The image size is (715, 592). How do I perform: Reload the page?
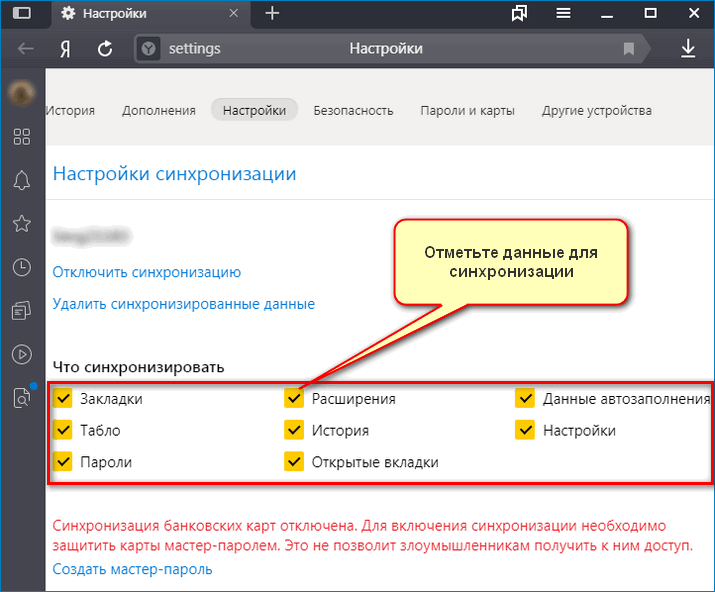pyautogui.click(x=105, y=48)
